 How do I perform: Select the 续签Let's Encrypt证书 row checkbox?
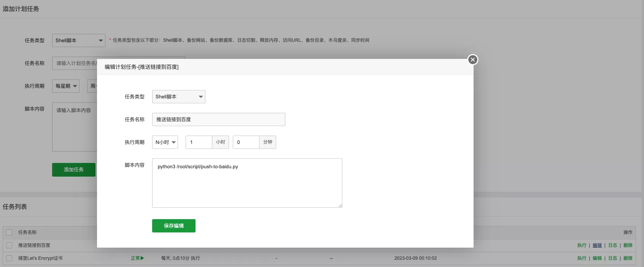pyautogui.click(x=10, y=258)
